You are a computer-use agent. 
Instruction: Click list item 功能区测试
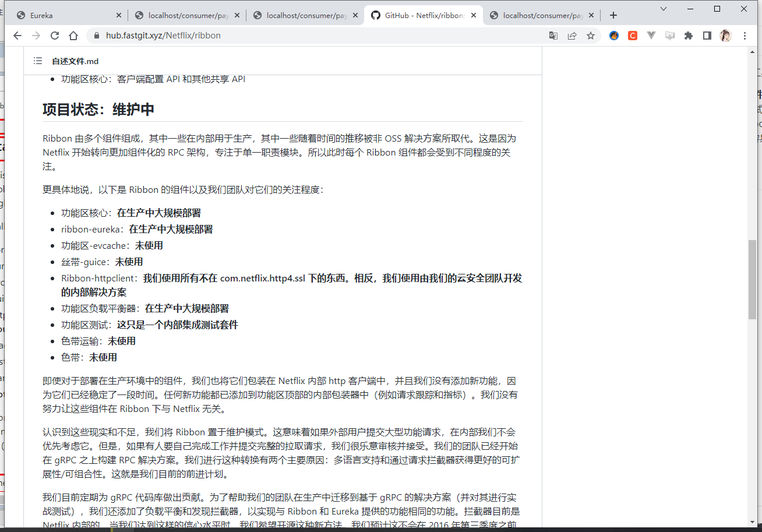(x=150, y=325)
